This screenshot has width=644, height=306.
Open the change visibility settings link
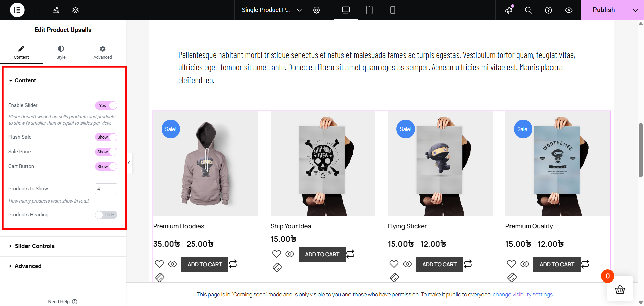click(x=523, y=294)
